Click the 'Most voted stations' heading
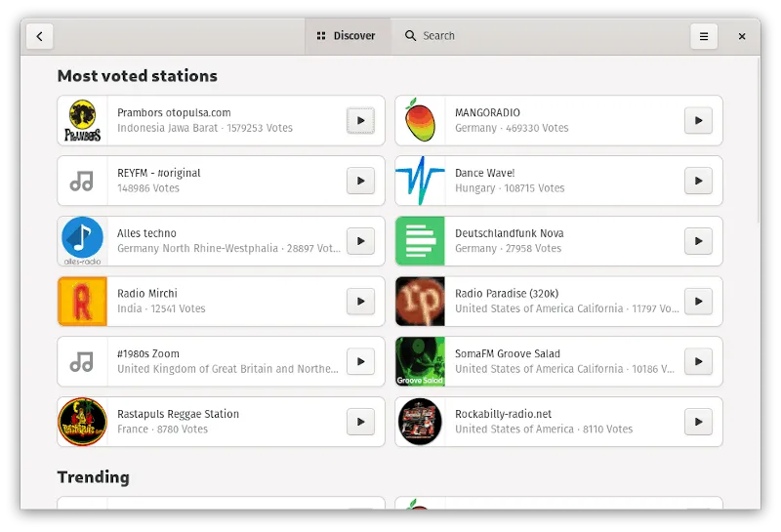The height and width of the screenshot is (532, 781). 138,76
